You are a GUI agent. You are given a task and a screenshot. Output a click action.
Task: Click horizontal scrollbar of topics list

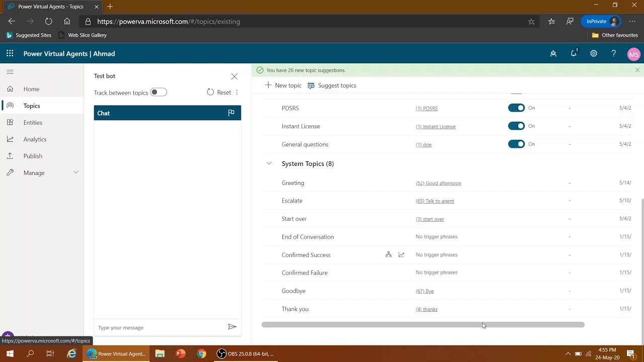point(423,325)
